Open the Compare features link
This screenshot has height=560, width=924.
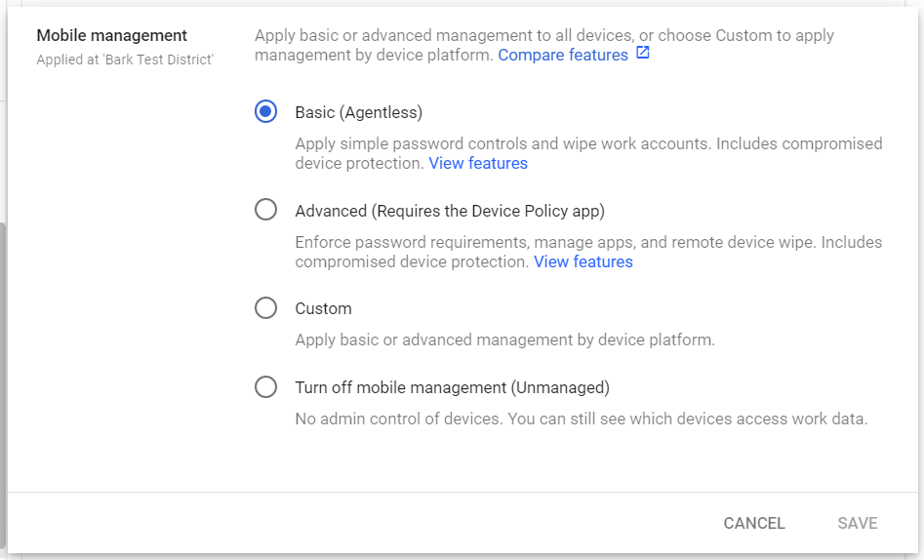563,55
